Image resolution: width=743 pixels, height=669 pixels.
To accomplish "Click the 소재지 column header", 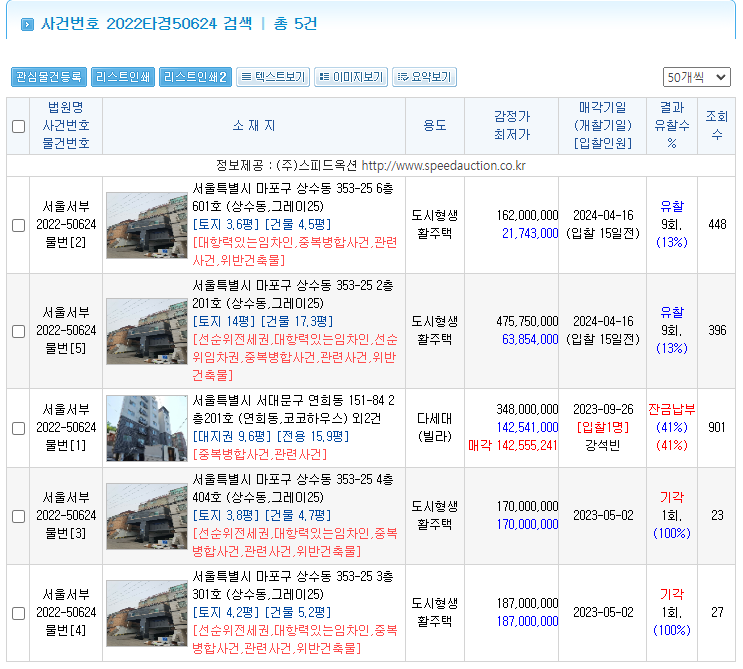I will point(254,126).
